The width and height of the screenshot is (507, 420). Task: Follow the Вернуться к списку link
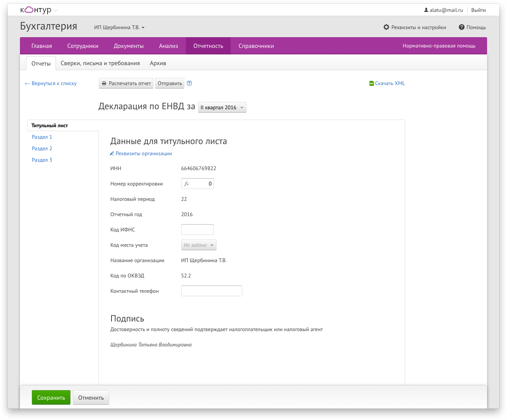tap(51, 83)
